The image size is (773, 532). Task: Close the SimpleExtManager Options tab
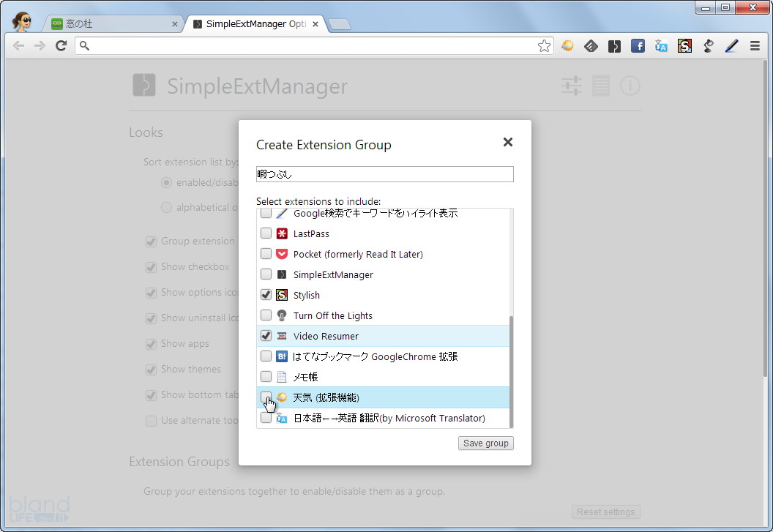315,23
